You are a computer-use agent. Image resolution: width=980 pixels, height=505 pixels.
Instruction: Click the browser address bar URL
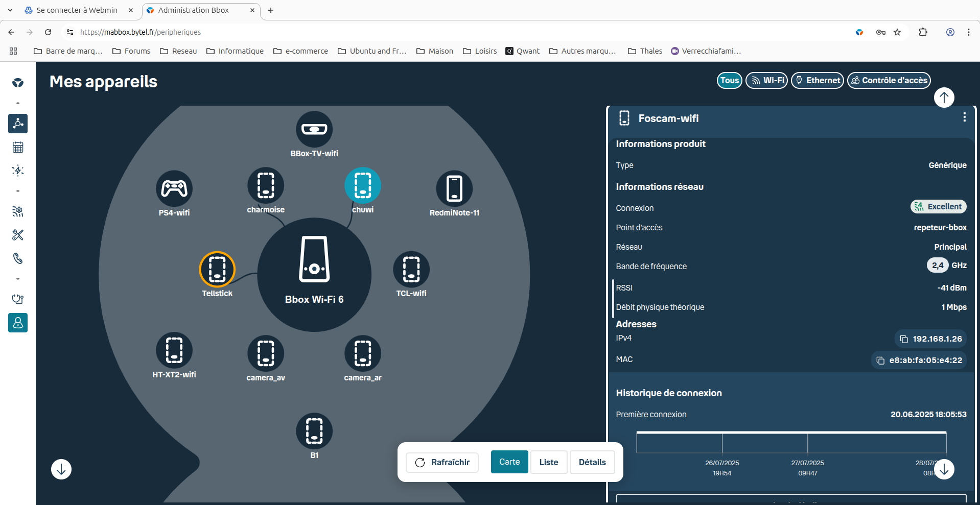coord(141,32)
